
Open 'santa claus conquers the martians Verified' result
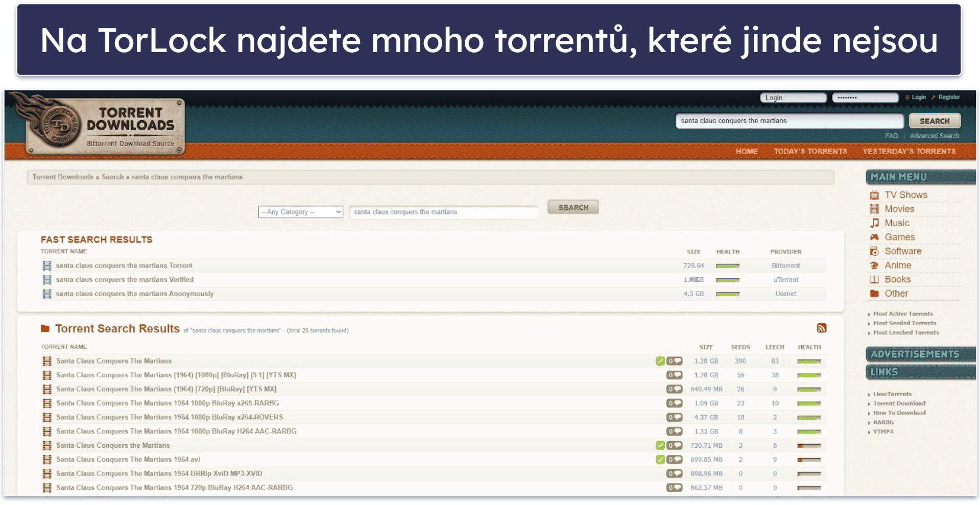pos(125,280)
